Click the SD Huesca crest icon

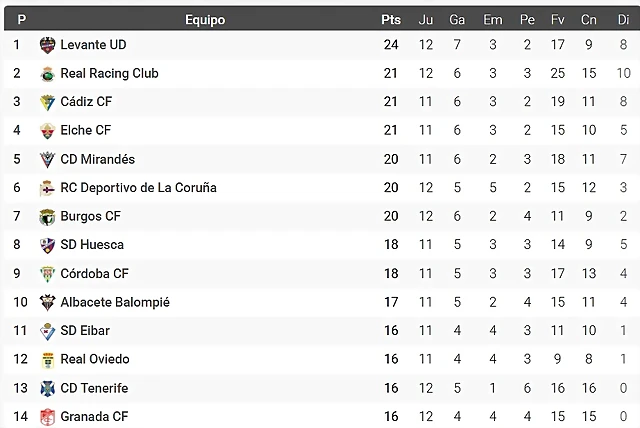coord(47,245)
